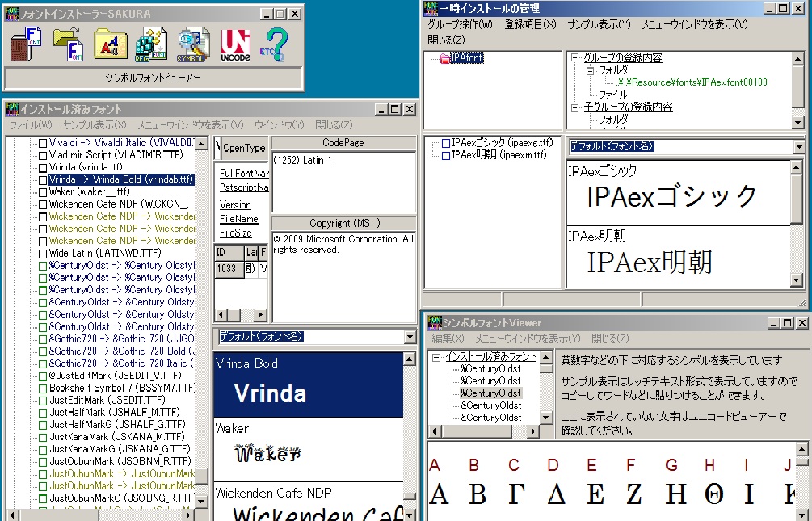Click the 1033 language ID cell
The width and height of the screenshot is (812, 521).
pos(229,268)
